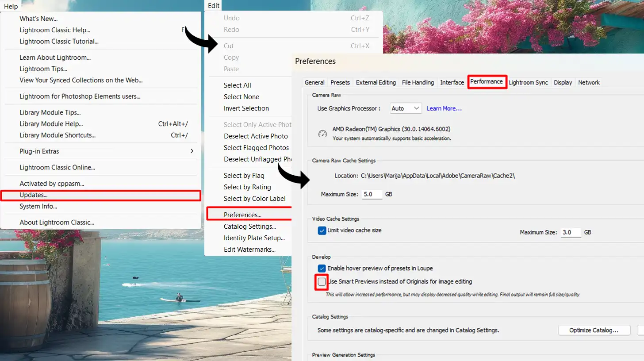Screen dimensions: 644x361
Task: Select the Performance tab
Action: pyautogui.click(x=487, y=82)
